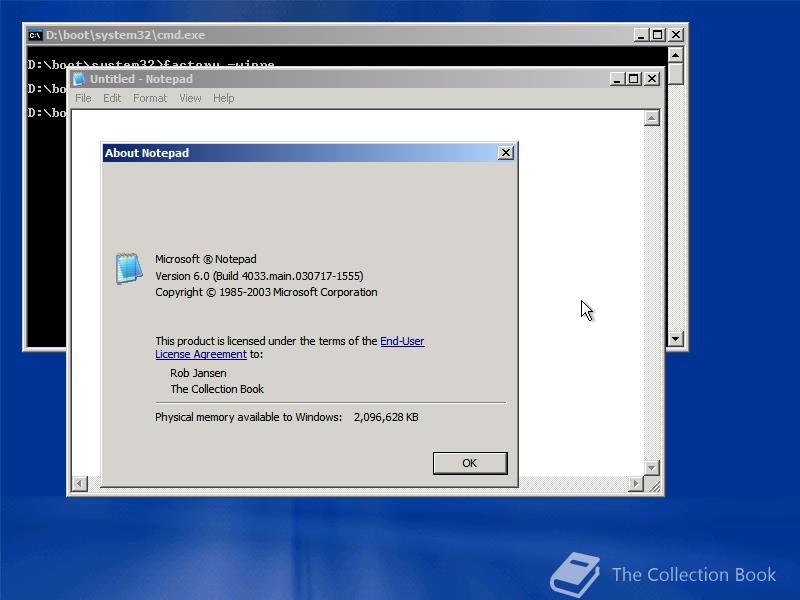Minimize the cmd.exe window

click(641, 35)
